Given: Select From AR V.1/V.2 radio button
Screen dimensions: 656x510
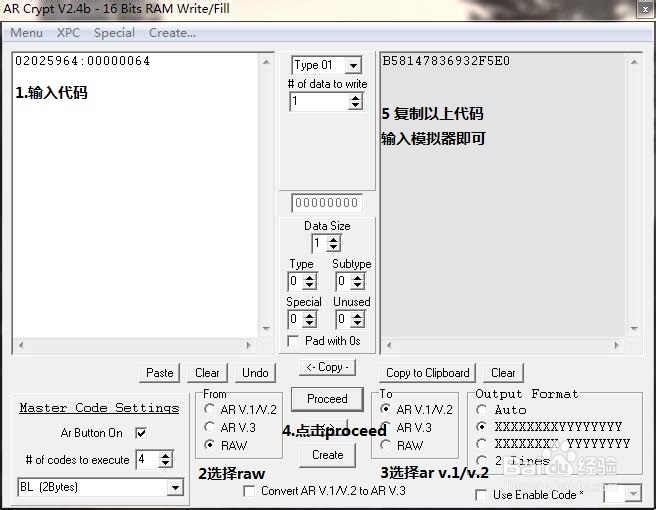Looking at the screenshot, I should pos(209,409).
